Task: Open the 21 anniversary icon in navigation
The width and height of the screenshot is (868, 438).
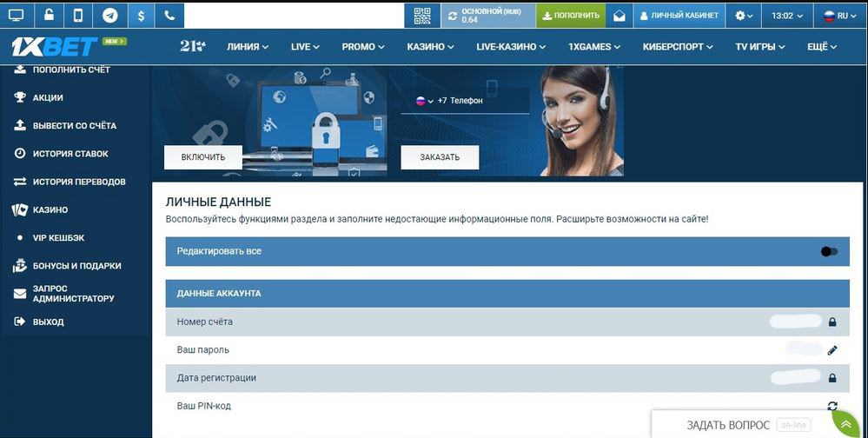Action: click(x=192, y=47)
